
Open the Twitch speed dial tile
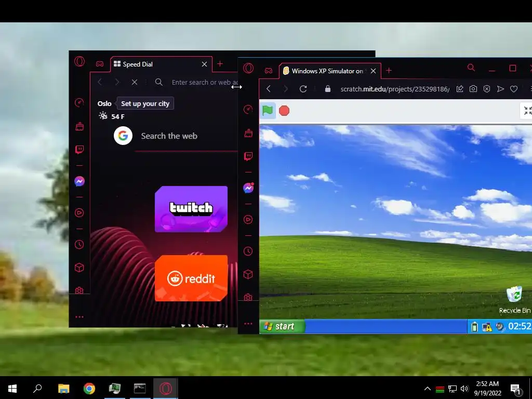191,209
